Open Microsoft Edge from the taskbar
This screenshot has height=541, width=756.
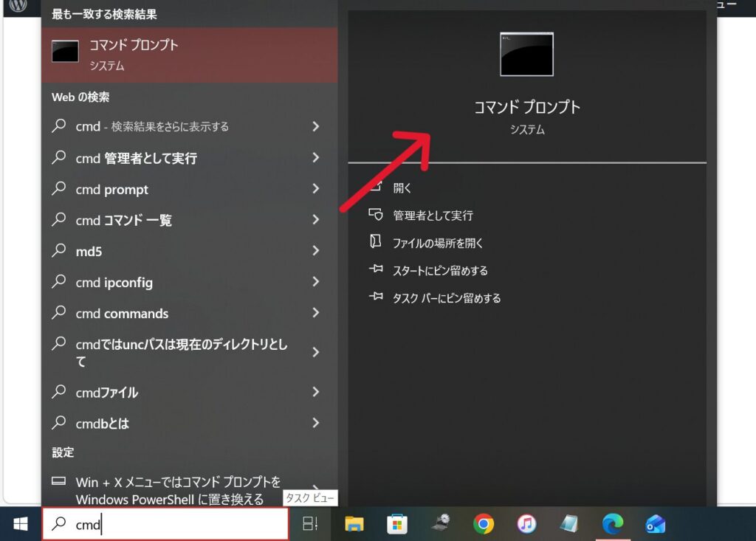point(612,524)
